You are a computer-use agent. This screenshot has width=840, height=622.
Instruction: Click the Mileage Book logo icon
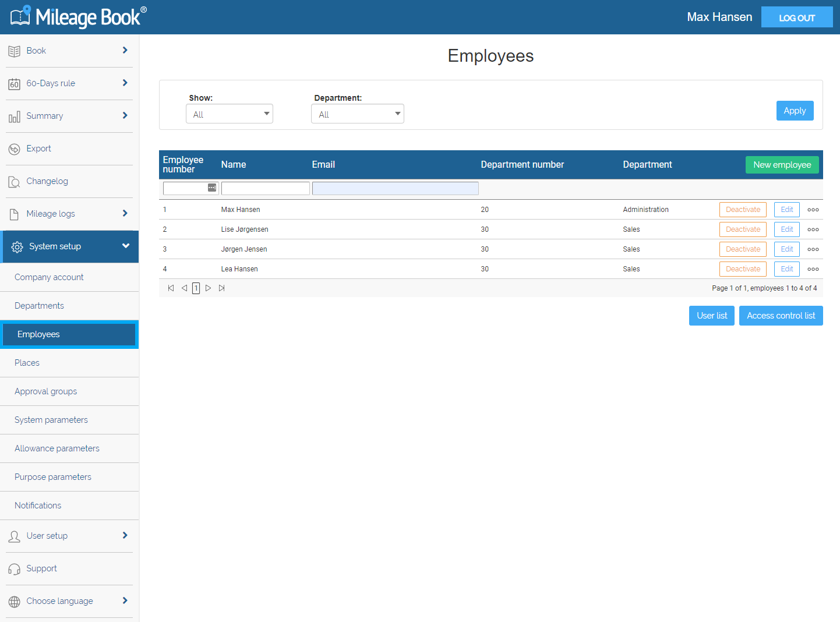20,16
